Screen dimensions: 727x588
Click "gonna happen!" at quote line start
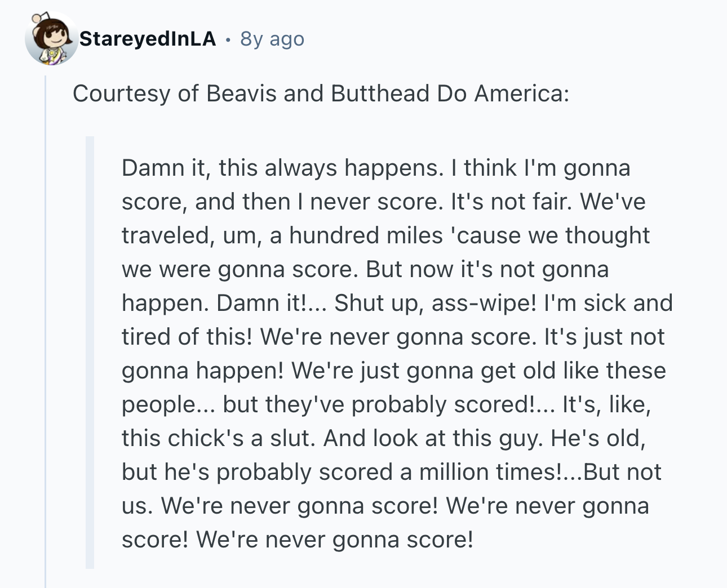pyautogui.click(x=203, y=371)
